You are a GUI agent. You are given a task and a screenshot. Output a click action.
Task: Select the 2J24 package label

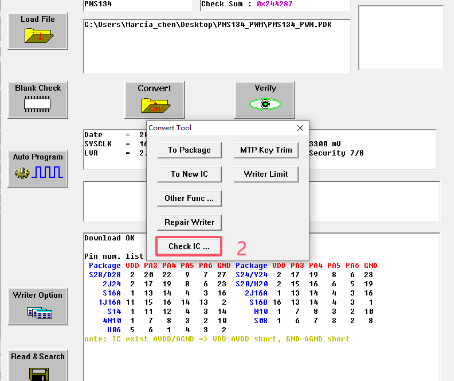[x=111, y=284]
